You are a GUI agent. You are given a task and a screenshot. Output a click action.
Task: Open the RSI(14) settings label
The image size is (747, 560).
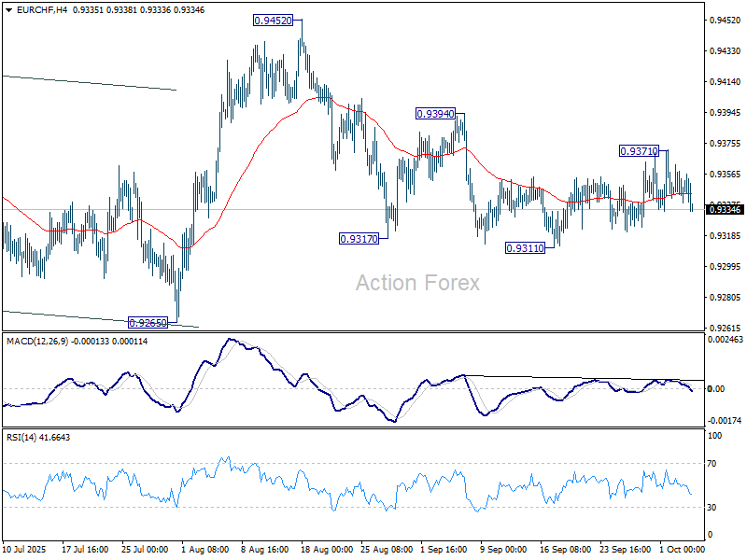[x=37, y=436]
